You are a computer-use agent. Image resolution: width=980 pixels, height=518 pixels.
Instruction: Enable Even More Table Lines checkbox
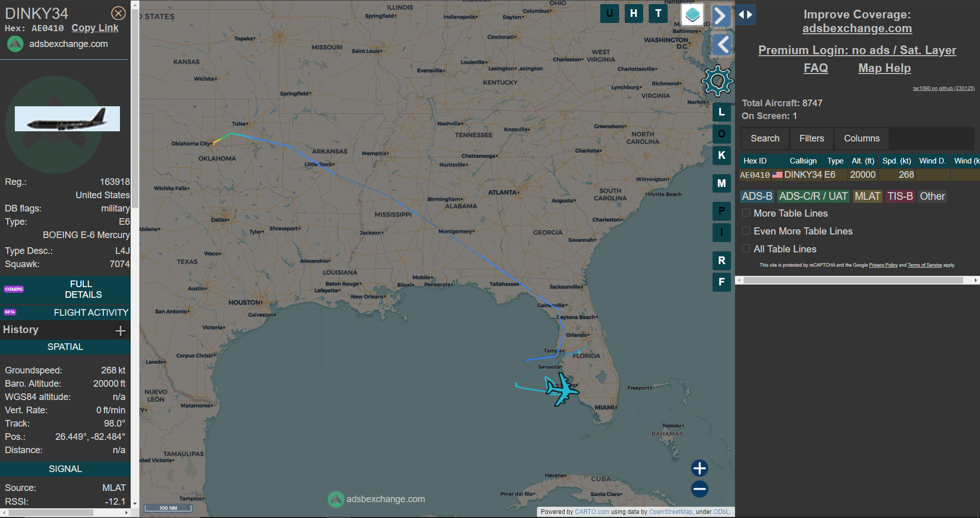[x=746, y=231]
